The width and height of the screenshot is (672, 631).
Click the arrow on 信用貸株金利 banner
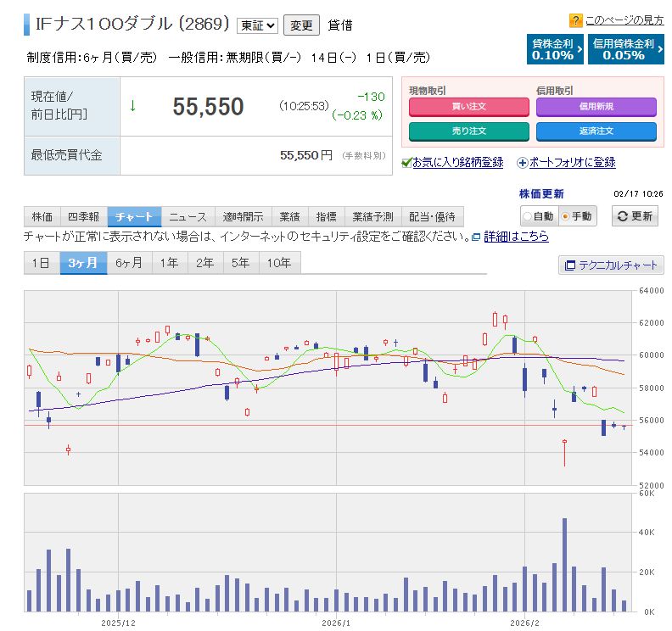[x=659, y=49]
